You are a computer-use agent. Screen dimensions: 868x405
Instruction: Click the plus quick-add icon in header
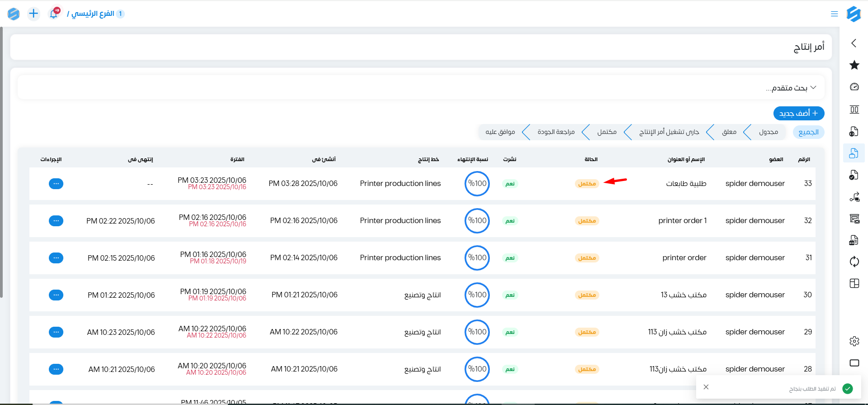point(33,14)
